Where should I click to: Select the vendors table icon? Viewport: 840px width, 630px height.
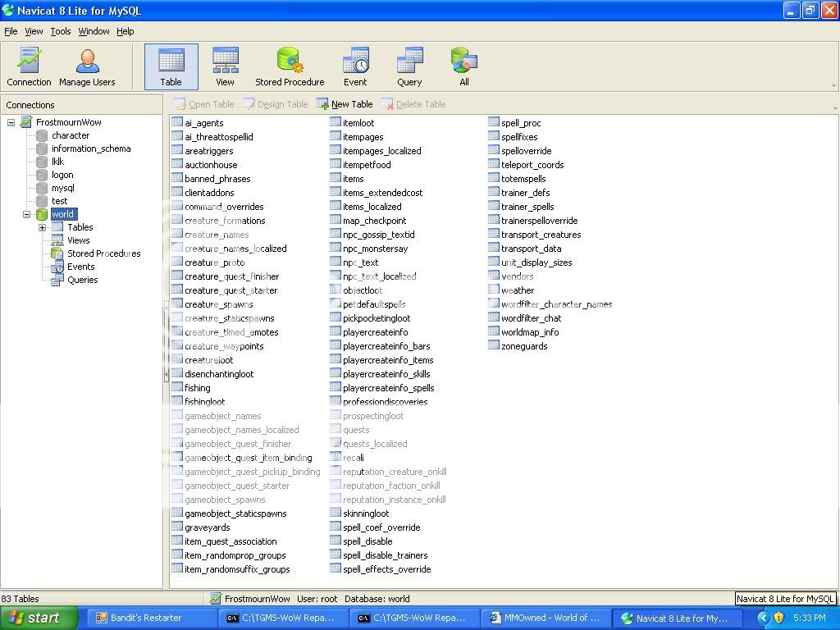(x=494, y=276)
